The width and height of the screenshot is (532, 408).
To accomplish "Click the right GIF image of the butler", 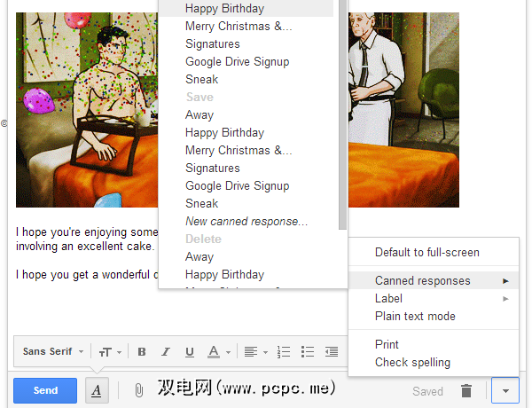I will [403, 110].
